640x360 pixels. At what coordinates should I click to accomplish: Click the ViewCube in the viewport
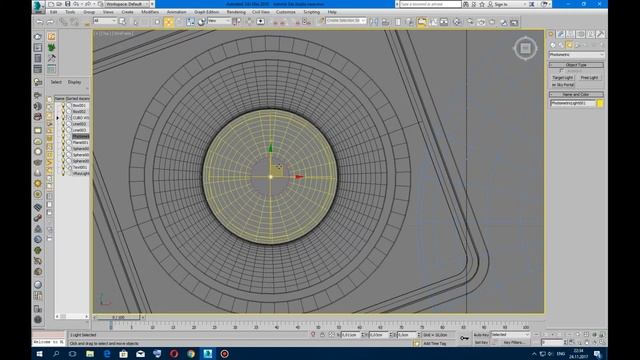[x=525, y=49]
